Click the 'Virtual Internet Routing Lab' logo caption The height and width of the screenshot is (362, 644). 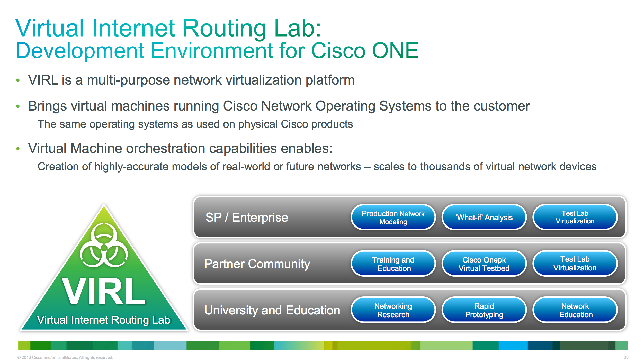coord(104,320)
